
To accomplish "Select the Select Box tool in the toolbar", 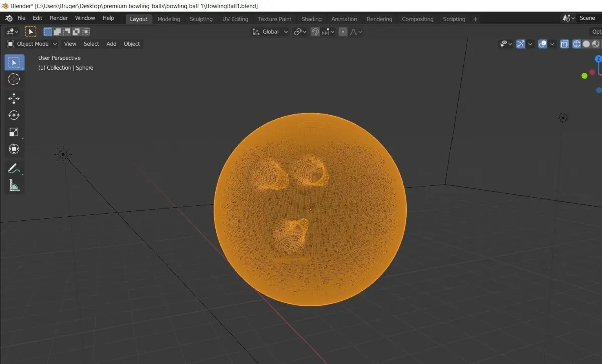I will (x=14, y=63).
